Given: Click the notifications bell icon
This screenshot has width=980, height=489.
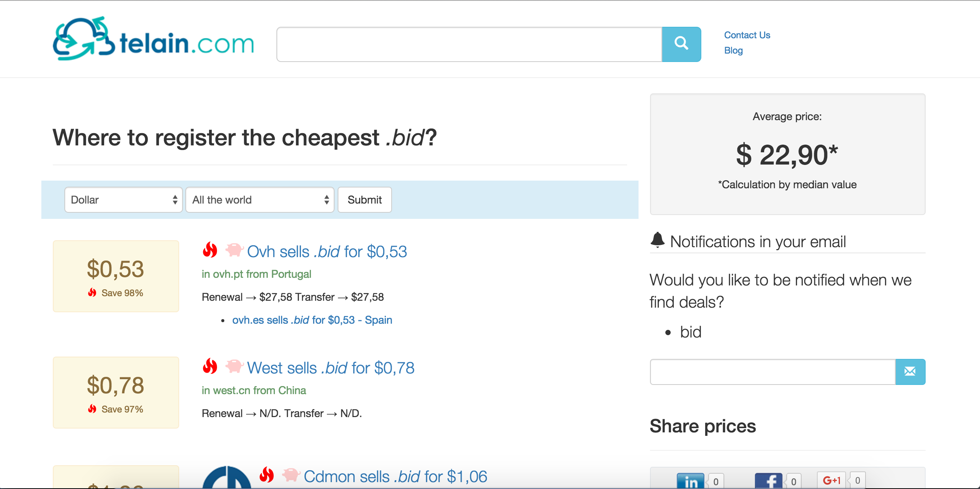Looking at the screenshot, I should [657, 240].
